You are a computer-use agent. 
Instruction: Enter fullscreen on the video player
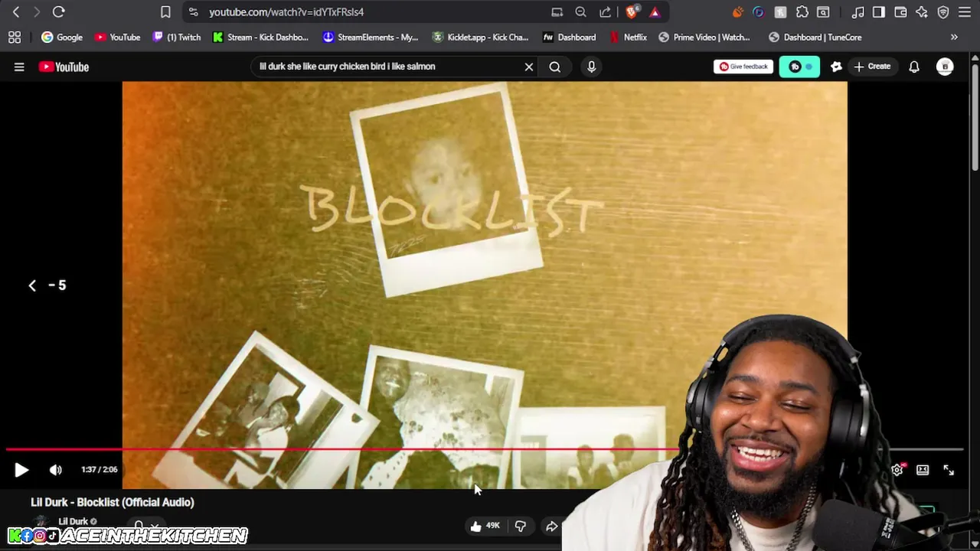point(949,471)
